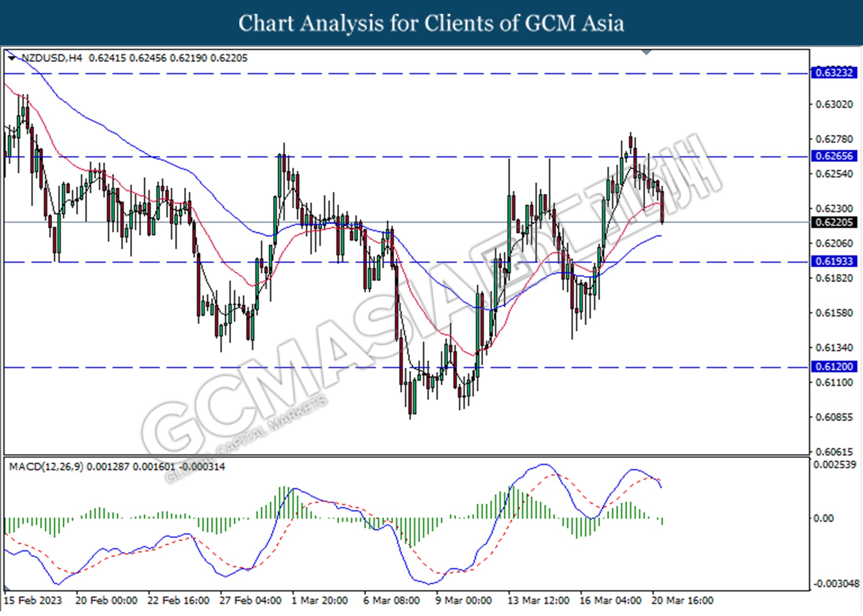Click the 27 Feb 04:00 time label

point(250,600)
